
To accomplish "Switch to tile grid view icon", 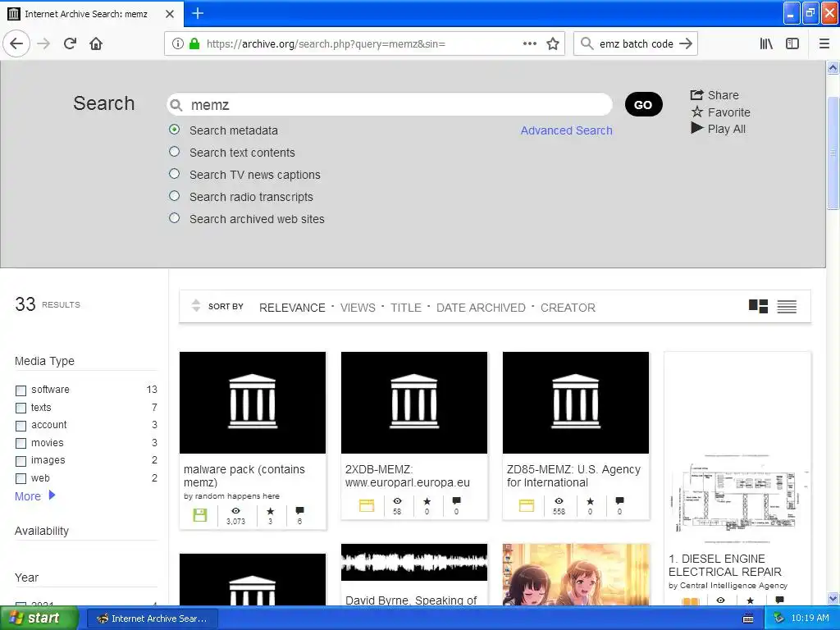I will click(758, 307).
